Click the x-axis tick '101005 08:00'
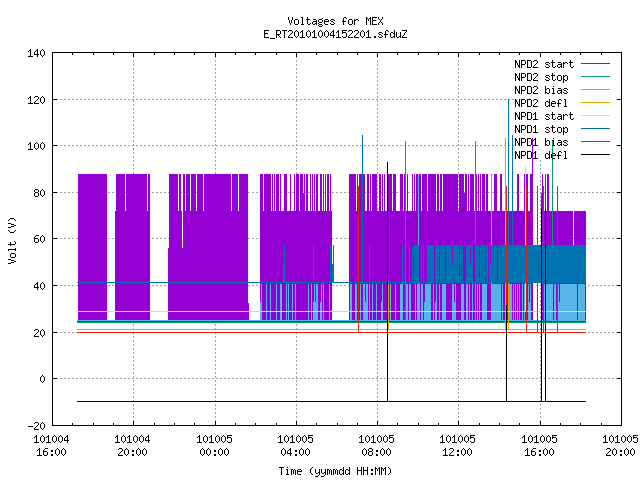Image resolution: width=640 pixels, height=480 pixels. (x=376, y=446)
